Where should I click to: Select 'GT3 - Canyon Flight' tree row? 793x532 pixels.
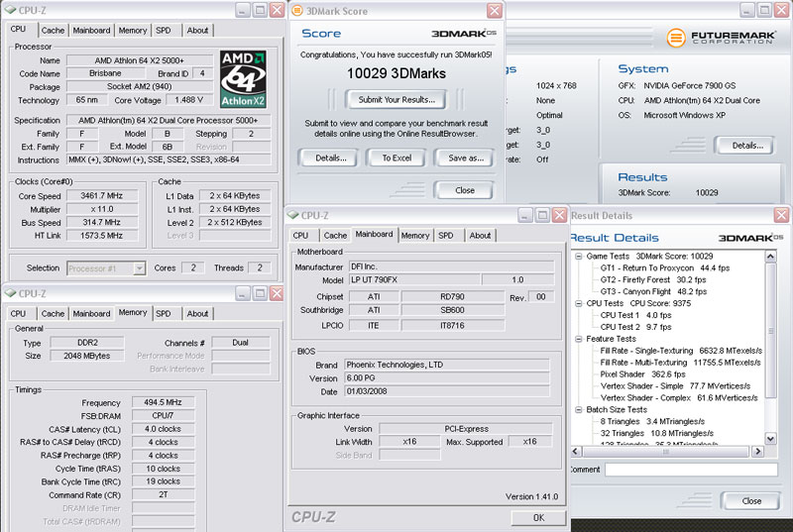point(653,291)
